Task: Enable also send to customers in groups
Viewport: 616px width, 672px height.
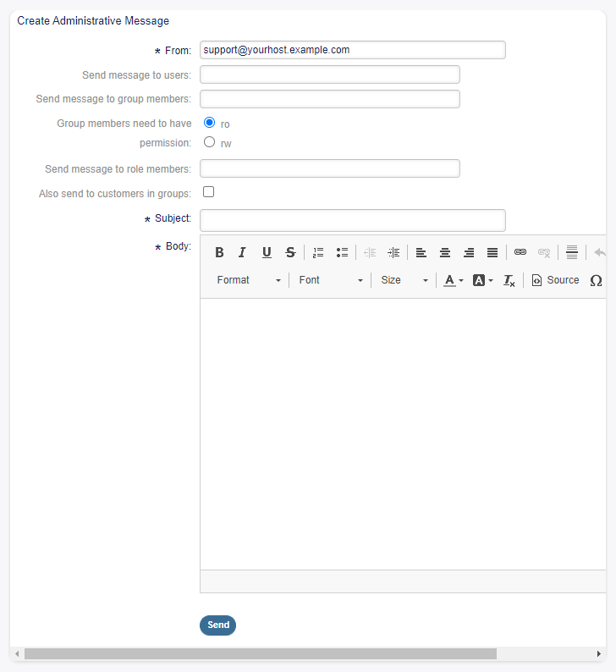Action: click(209, 192)
